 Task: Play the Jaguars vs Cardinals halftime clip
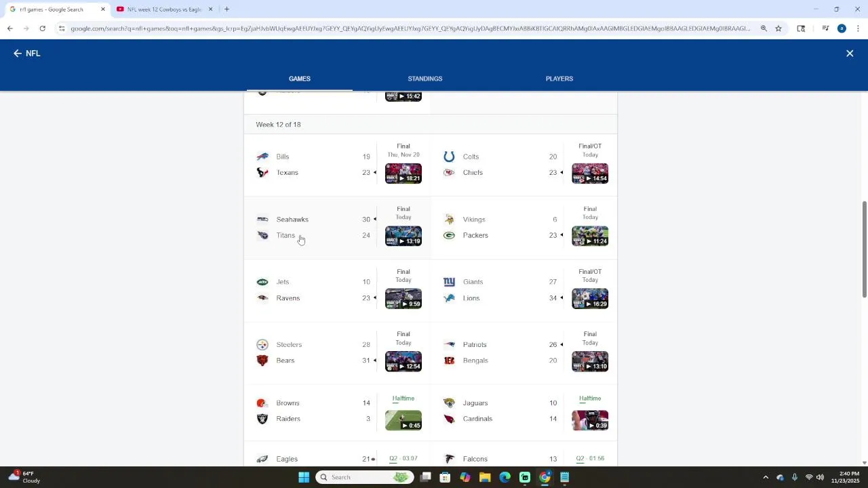[x=590, y=420]
